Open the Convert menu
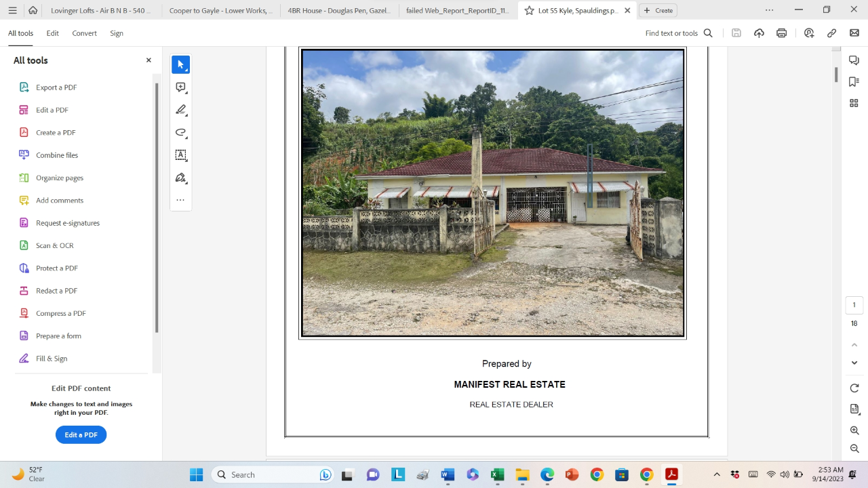 (84, 33)
